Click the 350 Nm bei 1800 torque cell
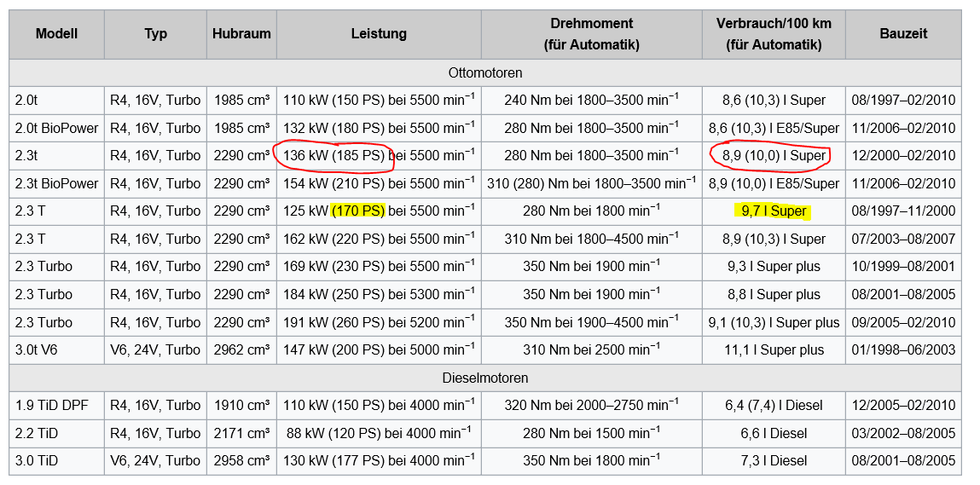The width and height of the screenshot is (980, 485). (592, 461)
